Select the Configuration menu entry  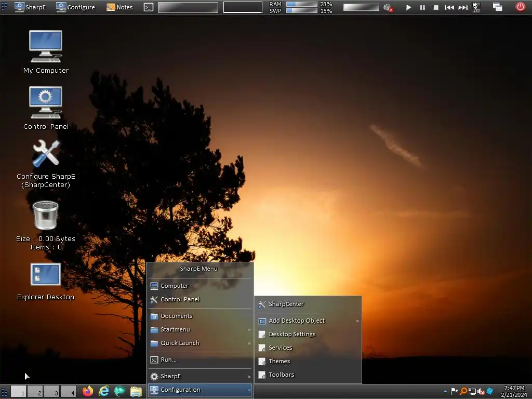tap(200, 390)
